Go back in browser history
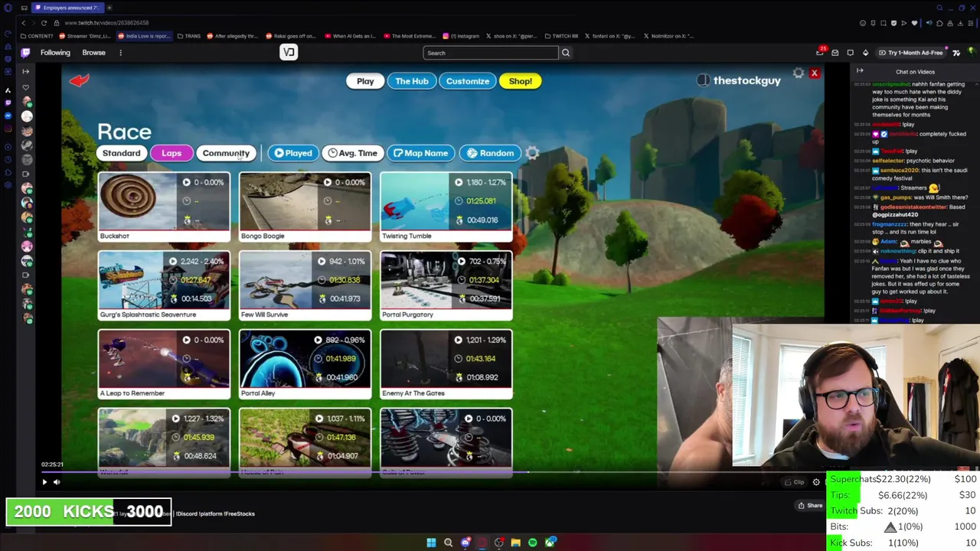The image size is (980, 551). coord(23,23)
